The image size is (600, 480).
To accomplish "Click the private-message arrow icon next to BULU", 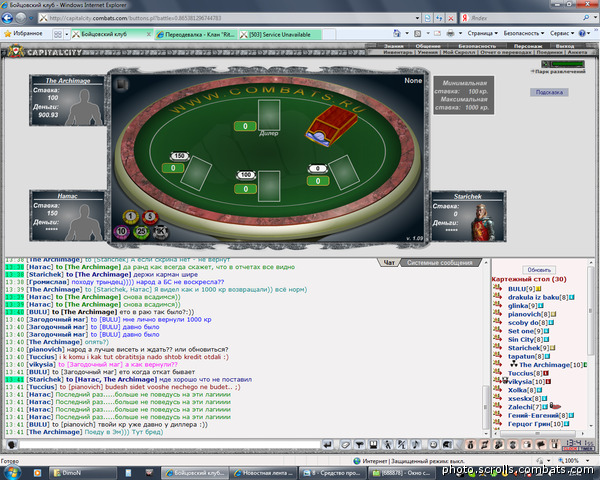I will (x=497, y=287).
